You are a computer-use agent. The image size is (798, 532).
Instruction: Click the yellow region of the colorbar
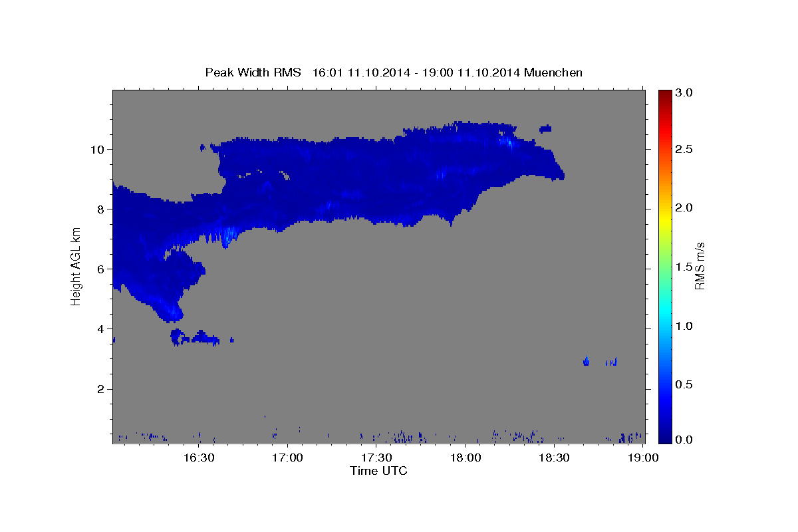coord(665,216)
